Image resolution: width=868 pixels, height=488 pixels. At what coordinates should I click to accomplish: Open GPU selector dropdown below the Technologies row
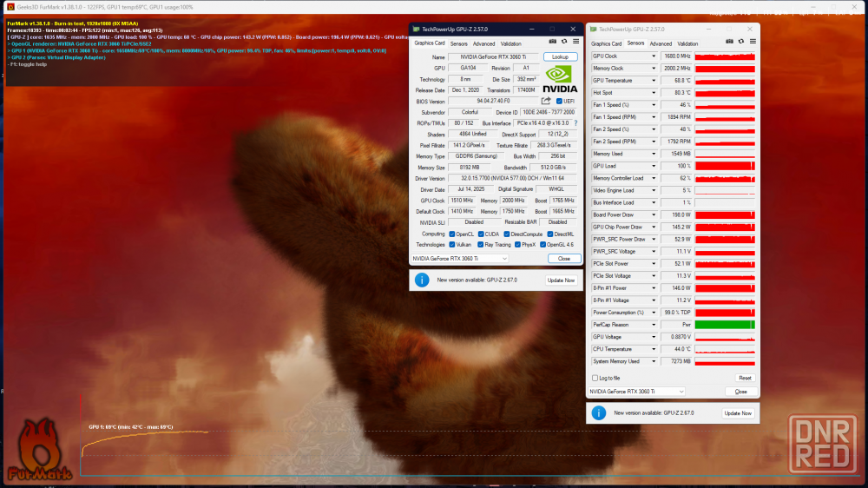[x=460, y=258]
